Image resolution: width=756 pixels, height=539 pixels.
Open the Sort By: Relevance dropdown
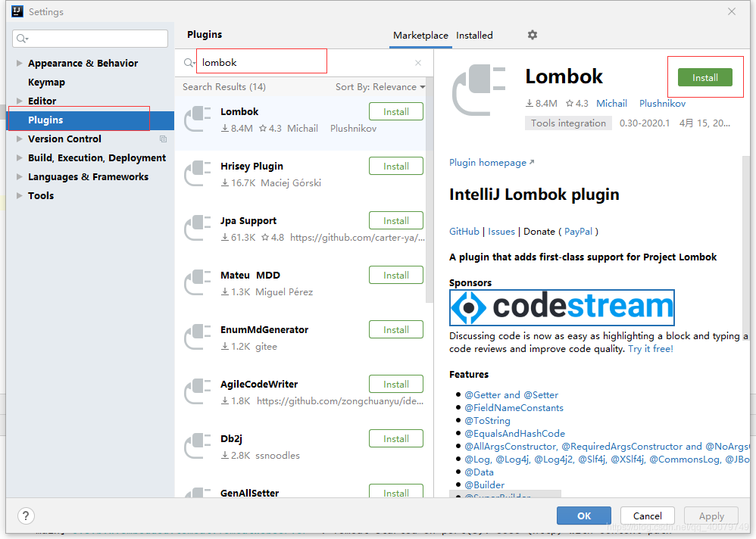click(380, 87)
